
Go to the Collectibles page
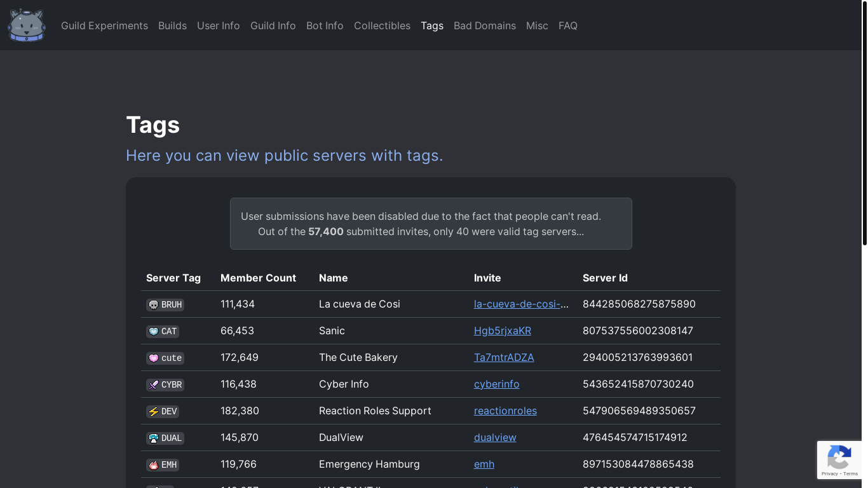(382, 25)
